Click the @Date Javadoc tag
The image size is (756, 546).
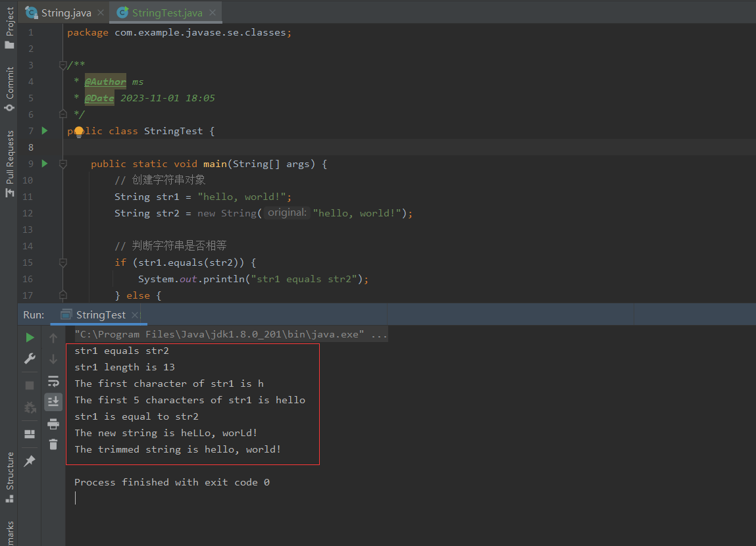99,98
